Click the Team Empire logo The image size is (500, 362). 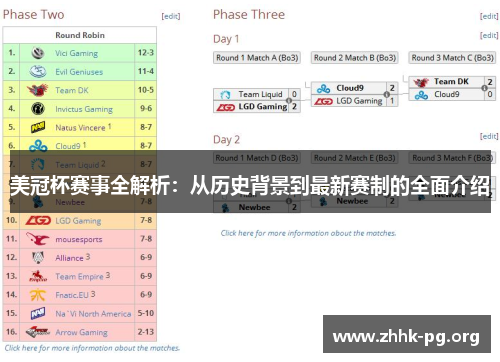[x=38, y=276]
